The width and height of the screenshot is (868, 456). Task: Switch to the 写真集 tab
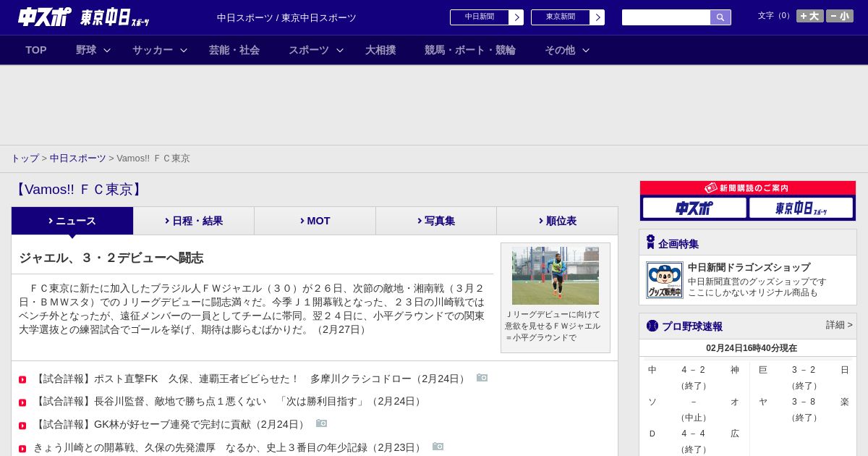436,221
